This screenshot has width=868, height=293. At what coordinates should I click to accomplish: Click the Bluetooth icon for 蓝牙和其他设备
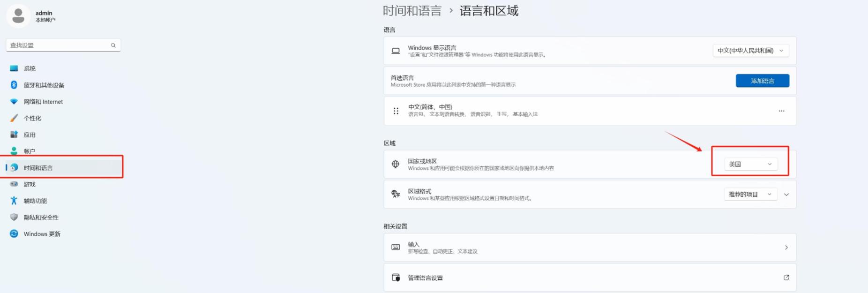14,85
